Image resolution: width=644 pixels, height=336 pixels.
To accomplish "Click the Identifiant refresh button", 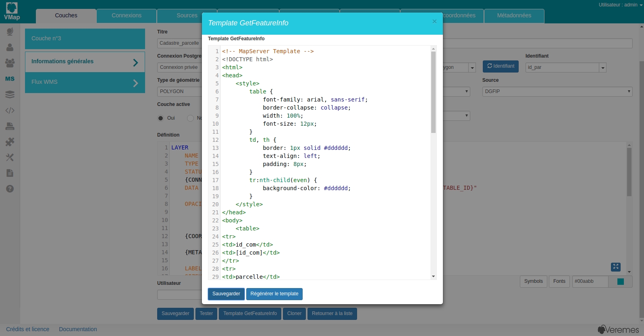I will 501,66.
